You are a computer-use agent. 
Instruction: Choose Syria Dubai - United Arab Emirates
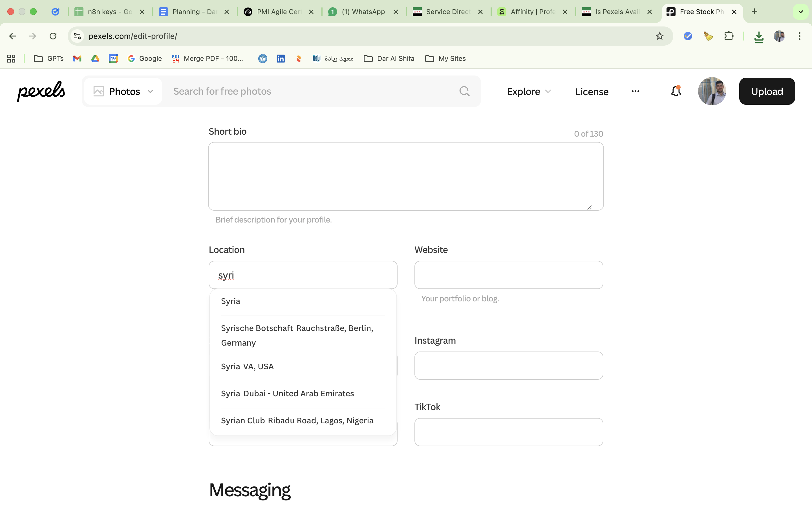(x=287, y=393)
